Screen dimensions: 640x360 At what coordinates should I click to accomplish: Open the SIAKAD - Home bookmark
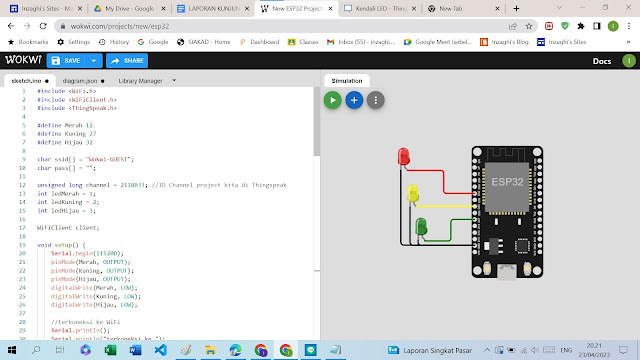204,42
